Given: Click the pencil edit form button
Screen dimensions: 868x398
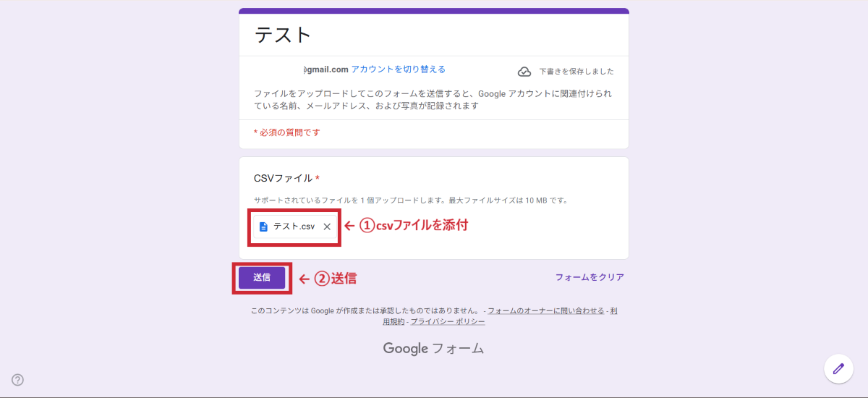Looking at the screenshot, I should pos(838,368).
